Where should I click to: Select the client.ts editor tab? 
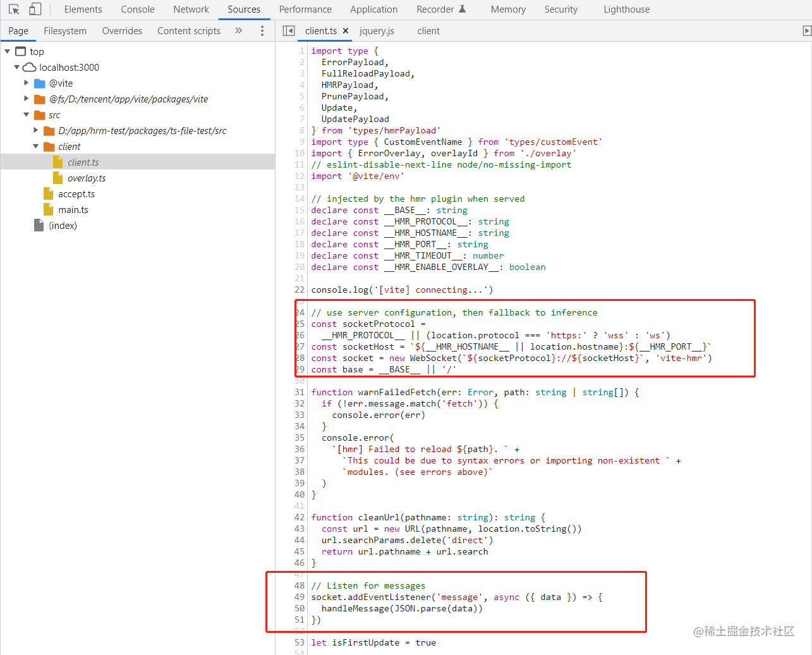coord(321,31)
